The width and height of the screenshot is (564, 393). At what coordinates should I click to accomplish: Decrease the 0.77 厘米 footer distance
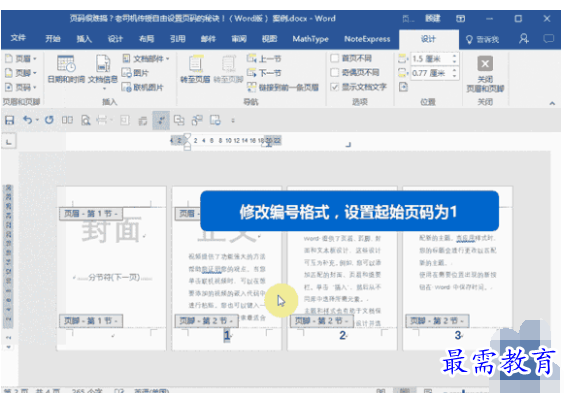tap(455, 76)
